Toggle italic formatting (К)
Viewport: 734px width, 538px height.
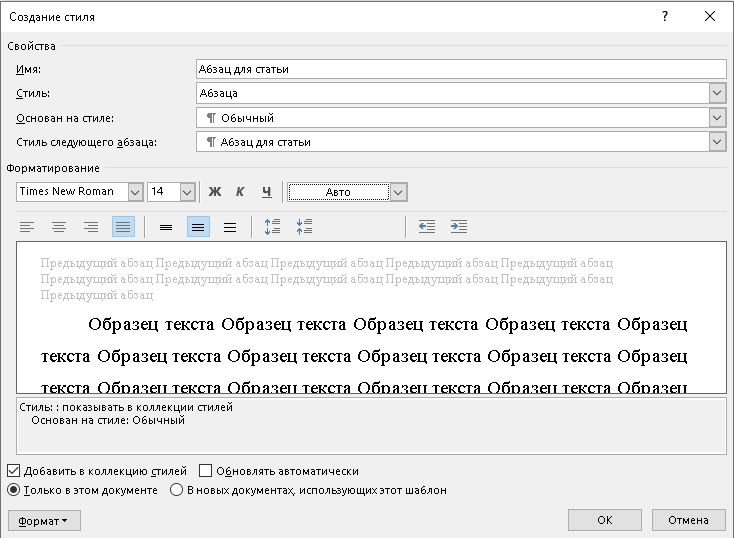240,192
